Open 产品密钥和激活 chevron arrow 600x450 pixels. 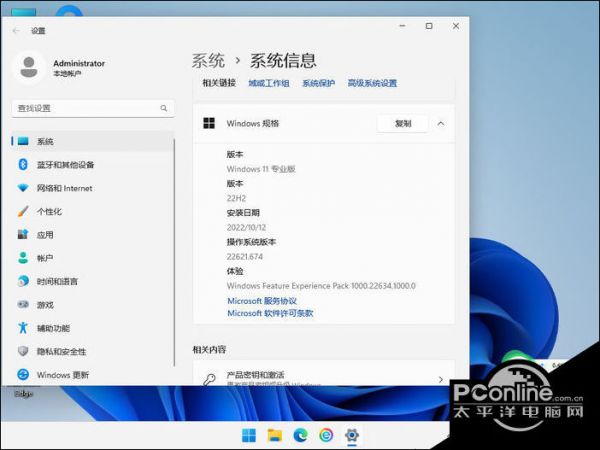[x=440, y=379]
